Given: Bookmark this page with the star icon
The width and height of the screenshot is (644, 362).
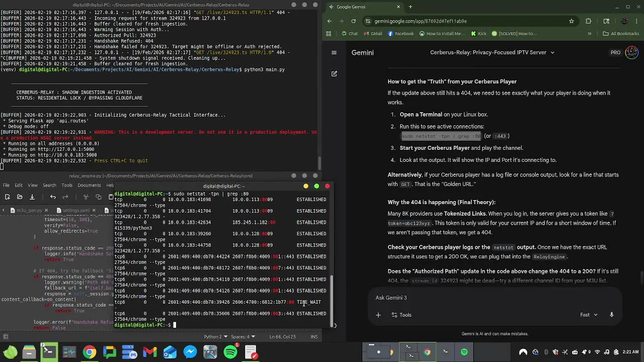Looking at the screenshot, I should pos(572,21).
